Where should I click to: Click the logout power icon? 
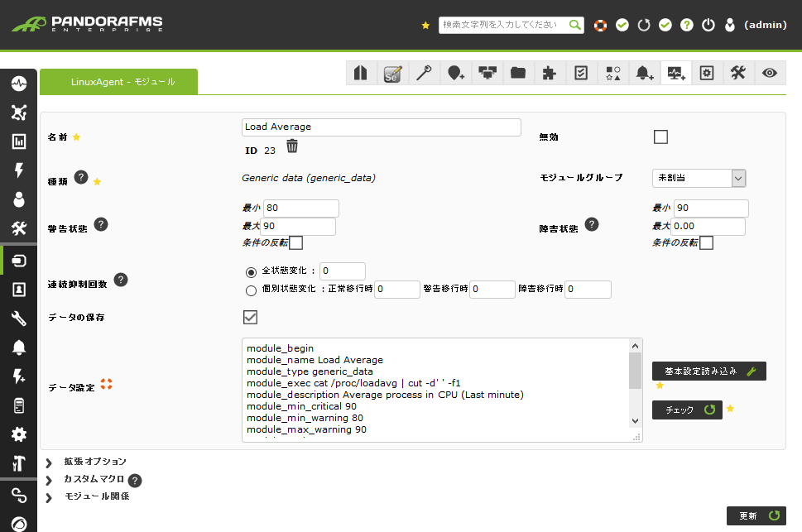click(708, 25)
